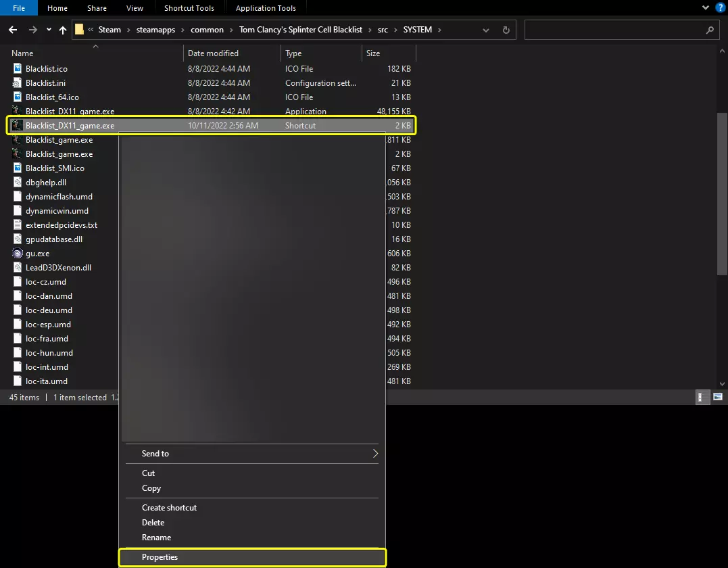This screenshot has width=728, height=568.
Task: Click the Back navigation arrow
Action: click(13, 30)
